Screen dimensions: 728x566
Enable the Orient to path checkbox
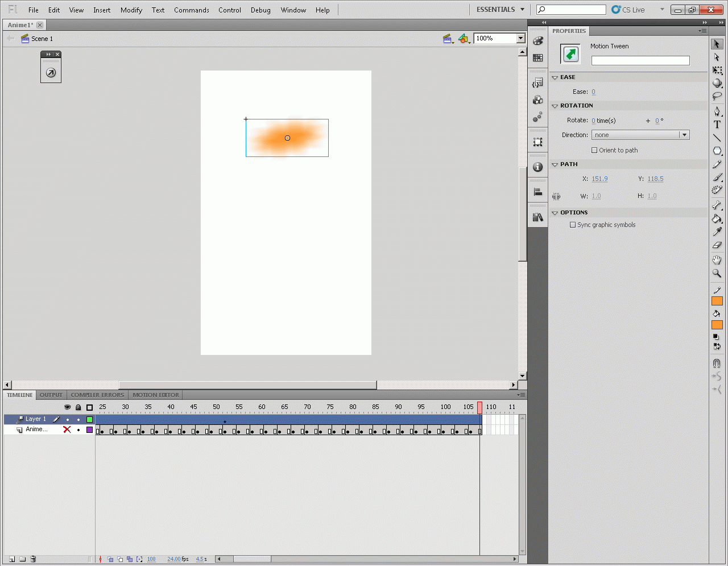click(x=594, y=150)
